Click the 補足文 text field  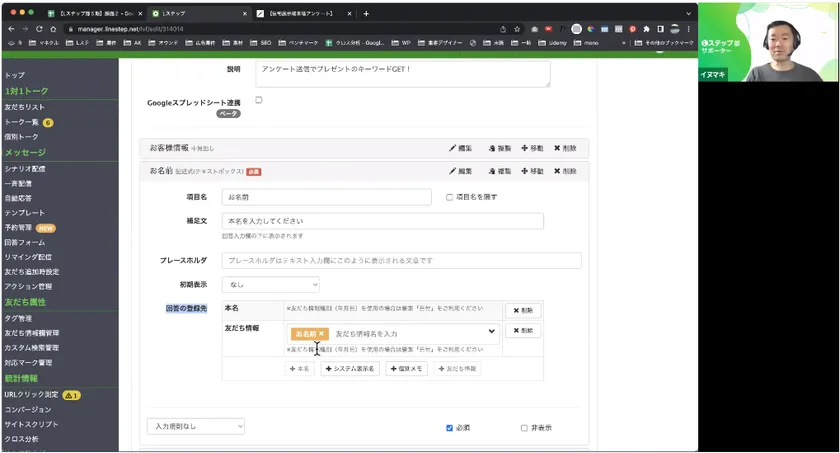pos(382,221)
